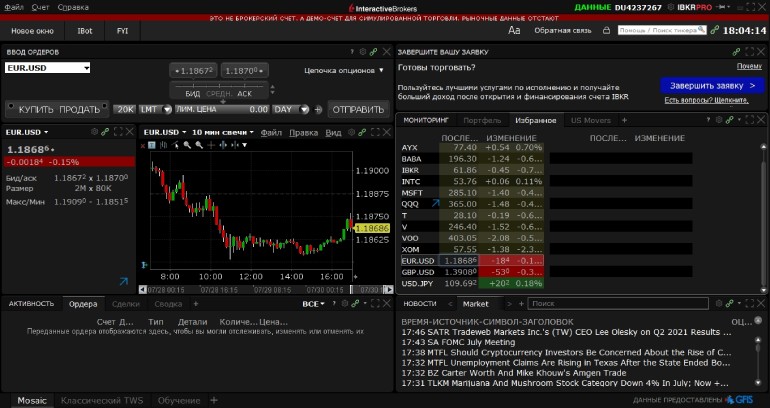
Task: Open help question mark in Order Entry panel
Action: pyautogui.click(x=352, y=52)
